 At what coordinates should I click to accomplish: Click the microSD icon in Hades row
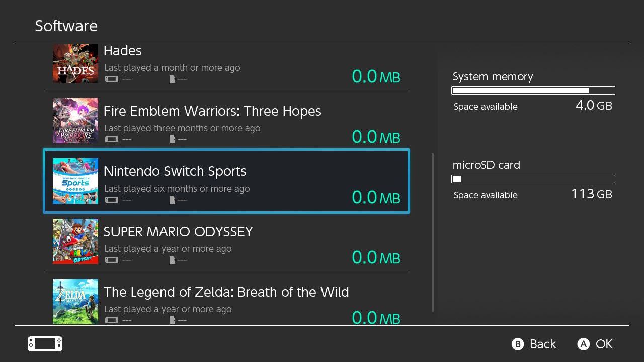(x=172, y=79)
